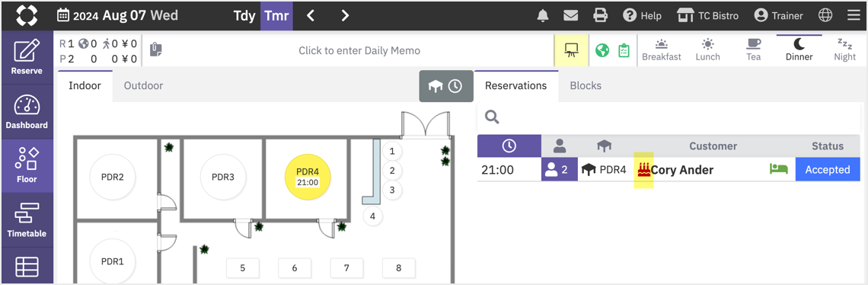Switch to the Tmr day toggle

(276, 15)
